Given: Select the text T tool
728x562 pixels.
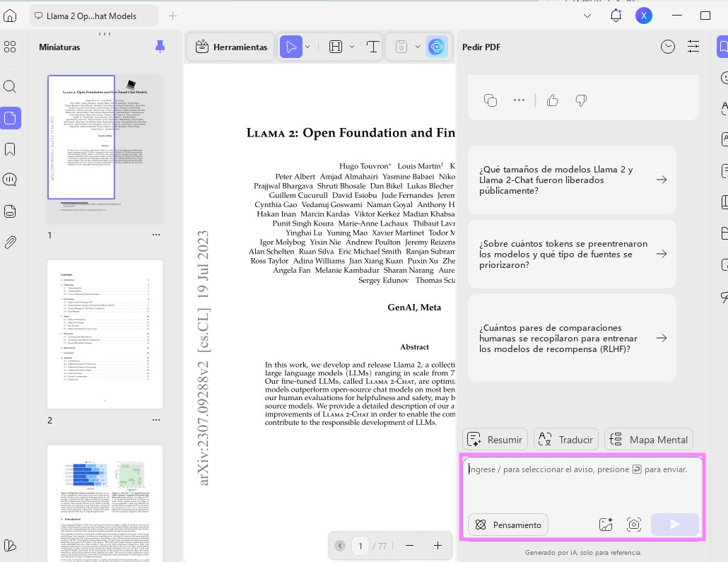Looking at the screenshot, I should 372,47.
